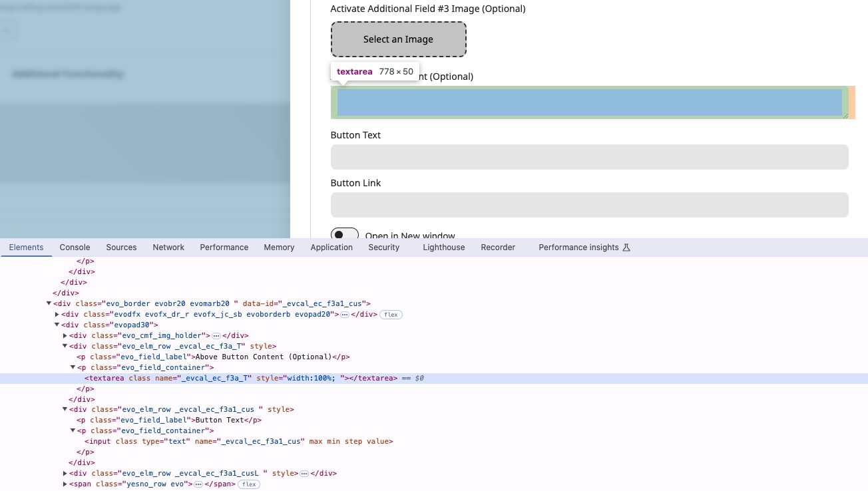Image resolution: width=868 pixels, height=491 pixels.
Task: Expand the evo_cmf_img_holder div node
Action: point(65,335)
